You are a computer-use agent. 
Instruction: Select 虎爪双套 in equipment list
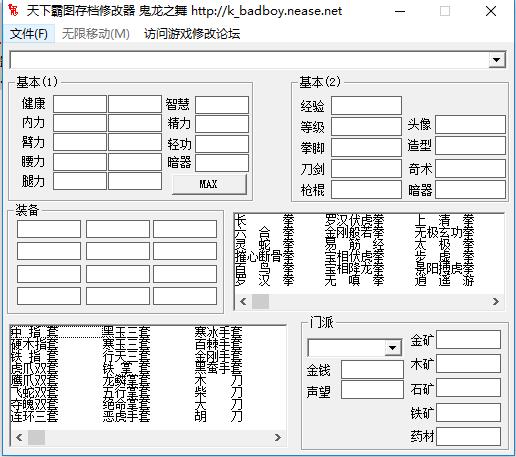click(34, 368)
